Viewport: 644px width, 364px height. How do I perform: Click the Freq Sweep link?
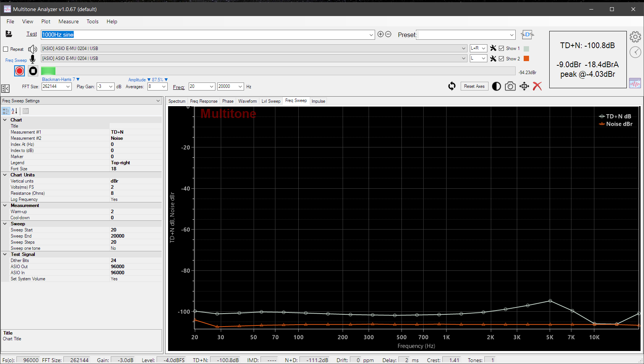[16, 60]
